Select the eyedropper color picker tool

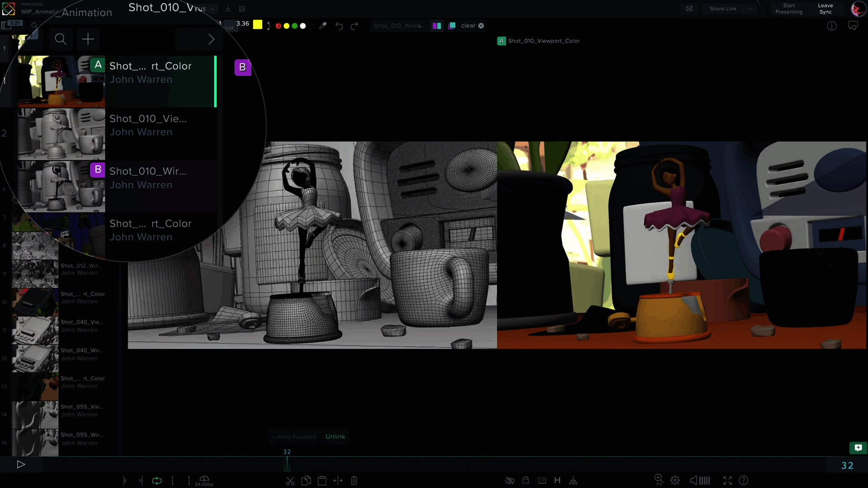pos(323,26)
